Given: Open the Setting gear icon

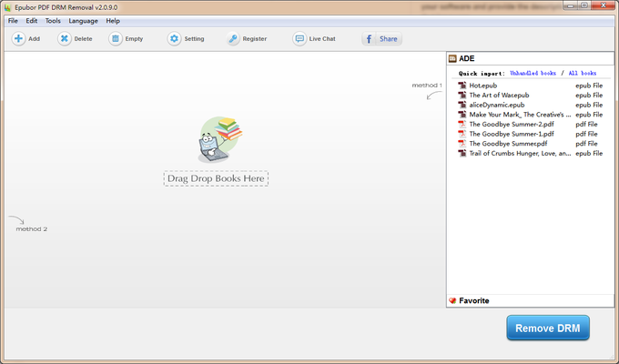Looking at the screenshot, I should [x=174, y=39].
